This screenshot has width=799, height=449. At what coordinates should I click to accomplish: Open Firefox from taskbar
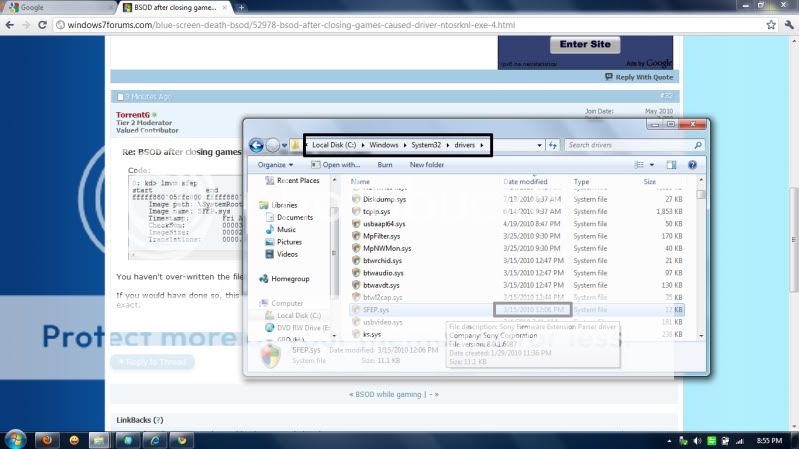point(47,440)
